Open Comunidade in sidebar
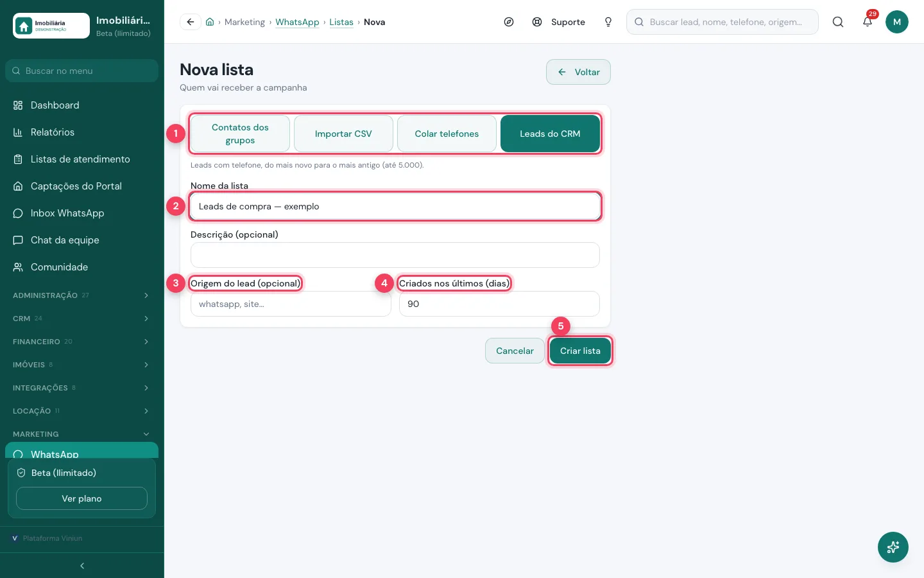The width and height of the screenshot is (924, 578). 81,267
